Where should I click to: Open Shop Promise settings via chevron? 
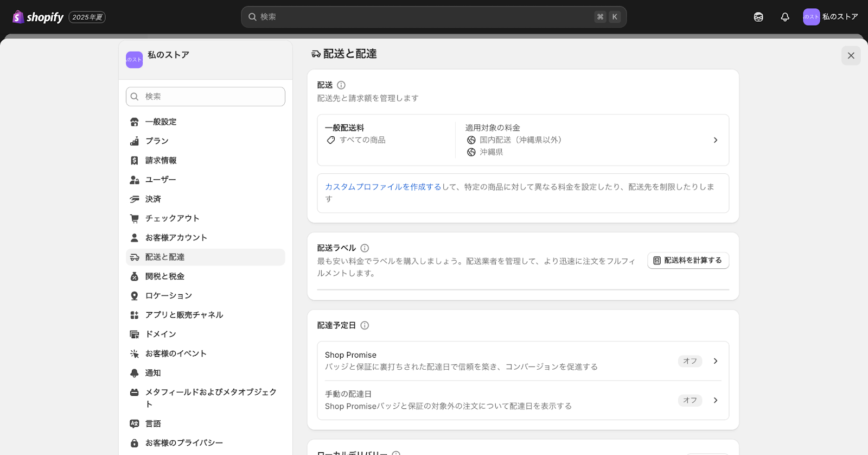[x=716, y=361]
